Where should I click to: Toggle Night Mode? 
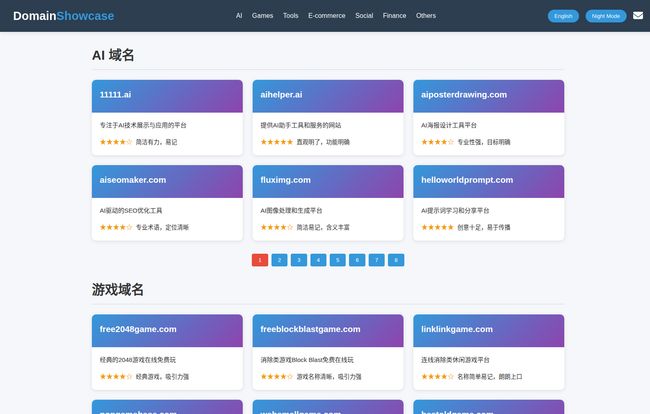point(606,16)
